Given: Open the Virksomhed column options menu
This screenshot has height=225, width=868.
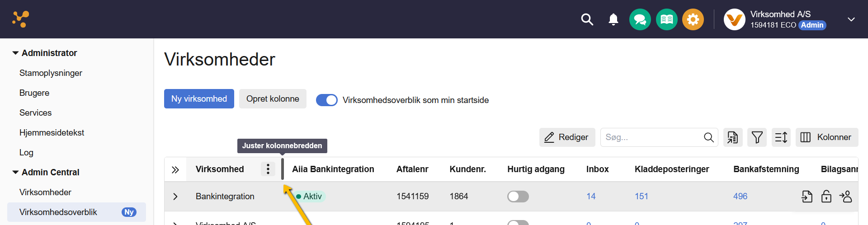Looking at the screenshot, I should (x=268, y=169).
